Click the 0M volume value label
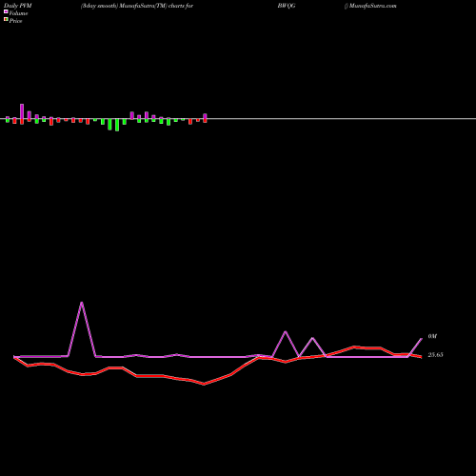 tap(432, 336)
